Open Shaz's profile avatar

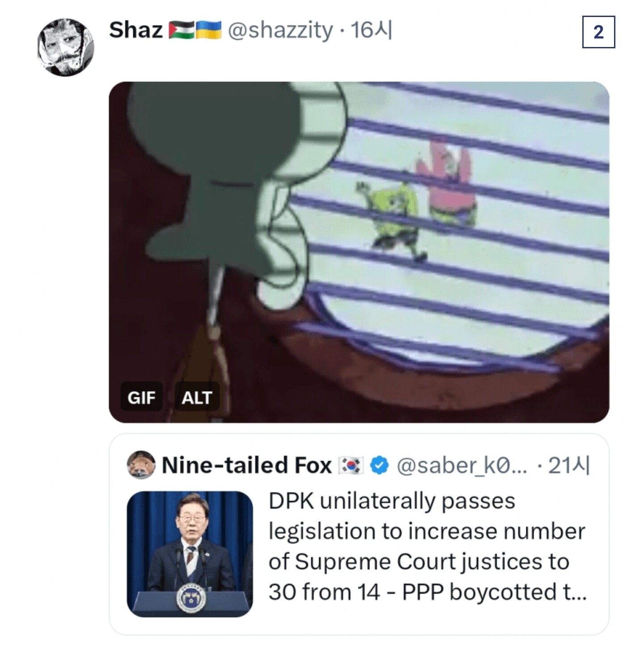[x=66, y=47]
